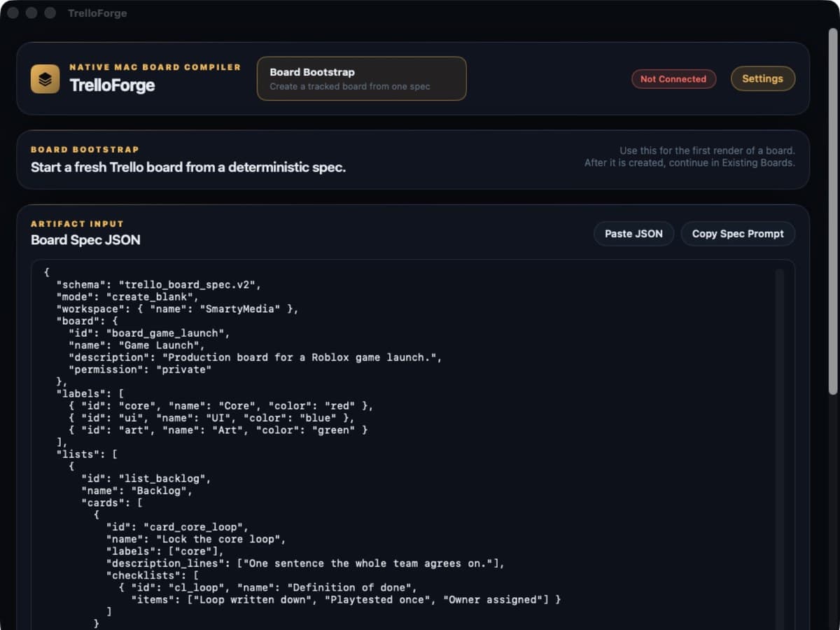
Task: Click "Use this for the first render" hint
Action: pos(707,150)
